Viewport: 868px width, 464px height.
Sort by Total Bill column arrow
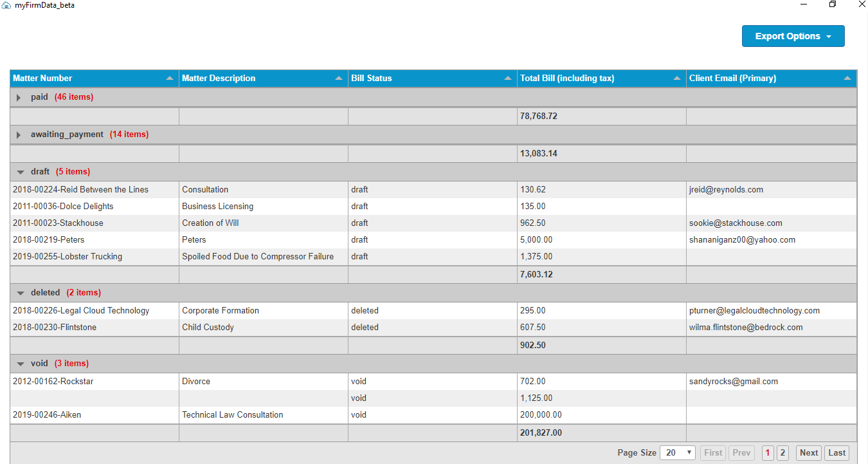677,79
